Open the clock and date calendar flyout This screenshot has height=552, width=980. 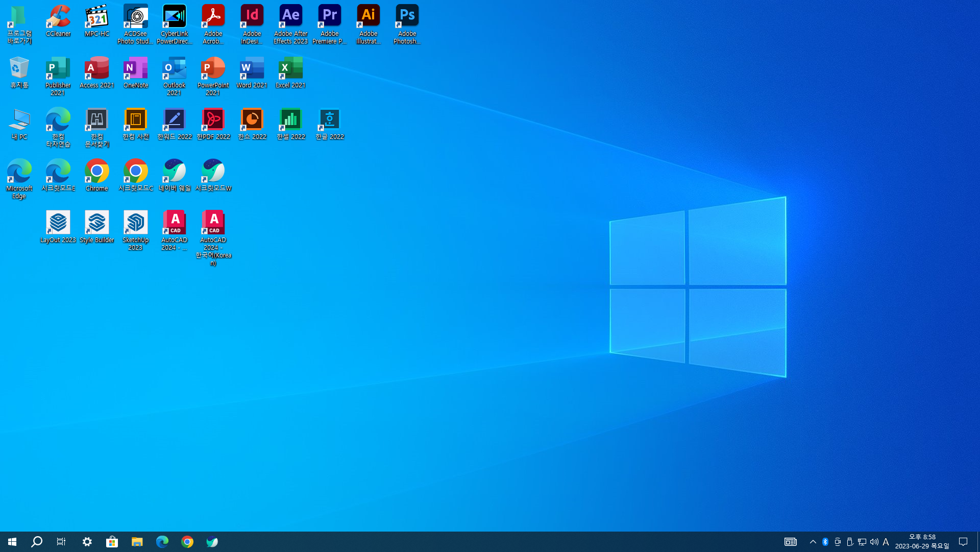(x=922, y=542)
